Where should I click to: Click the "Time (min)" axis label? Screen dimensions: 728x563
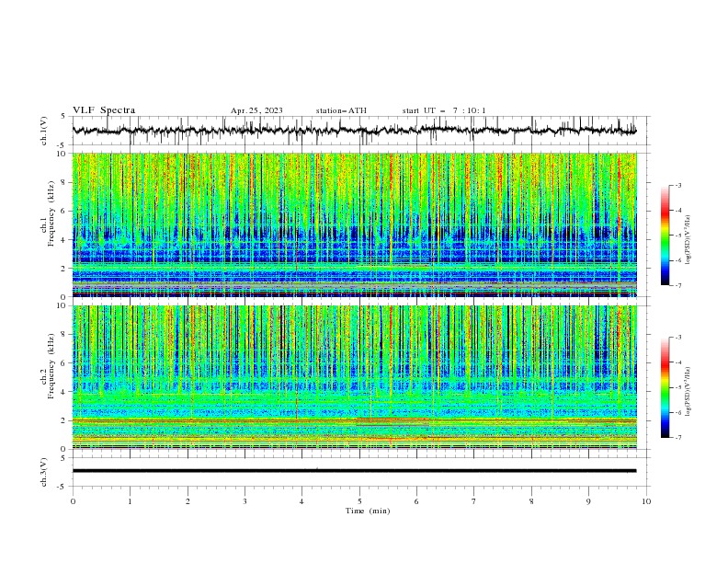(368, 511)
